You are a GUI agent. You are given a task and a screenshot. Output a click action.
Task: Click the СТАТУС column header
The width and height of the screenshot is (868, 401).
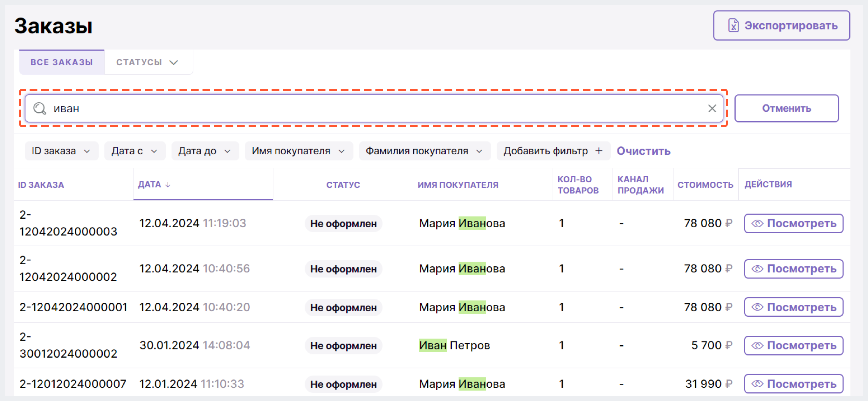(x=343, y=185)
